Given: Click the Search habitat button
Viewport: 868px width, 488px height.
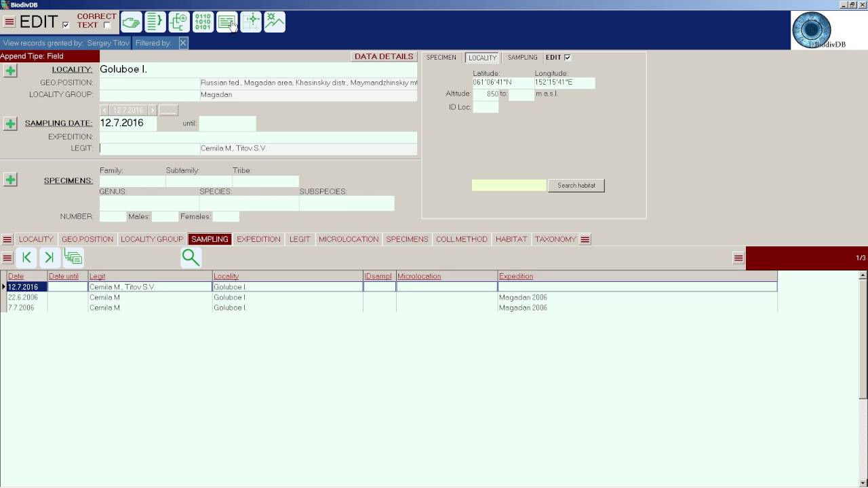Looking at the screenshot, I should click(576, 185).
